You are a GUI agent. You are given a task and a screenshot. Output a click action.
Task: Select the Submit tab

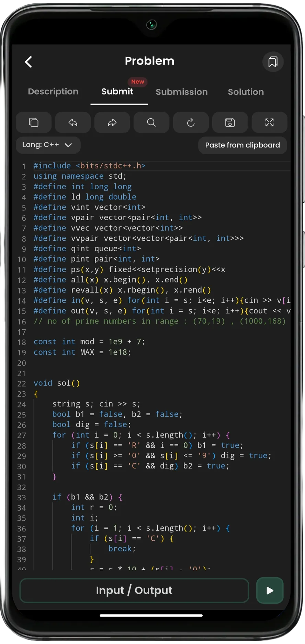click(117, 92)
